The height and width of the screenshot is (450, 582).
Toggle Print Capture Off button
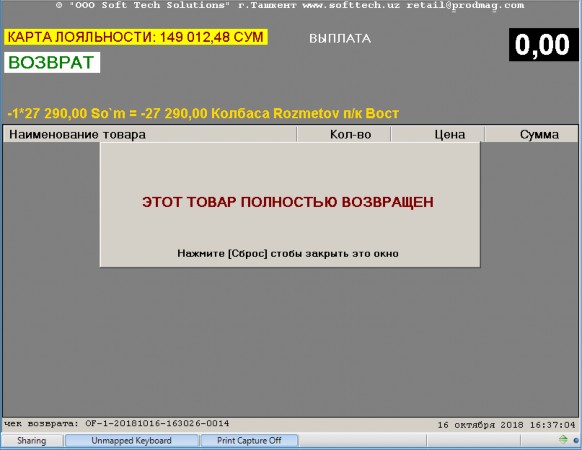(x=249, y=441)
